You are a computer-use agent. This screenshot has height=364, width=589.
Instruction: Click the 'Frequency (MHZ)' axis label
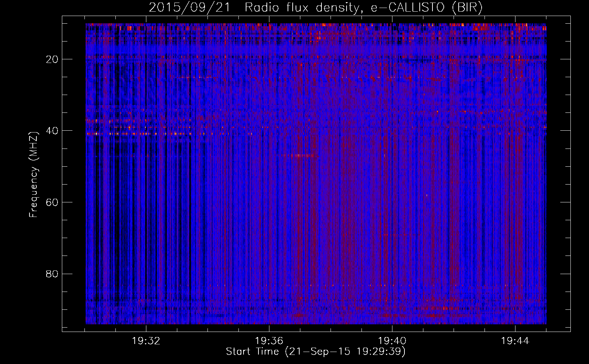[x=33, y=175]
